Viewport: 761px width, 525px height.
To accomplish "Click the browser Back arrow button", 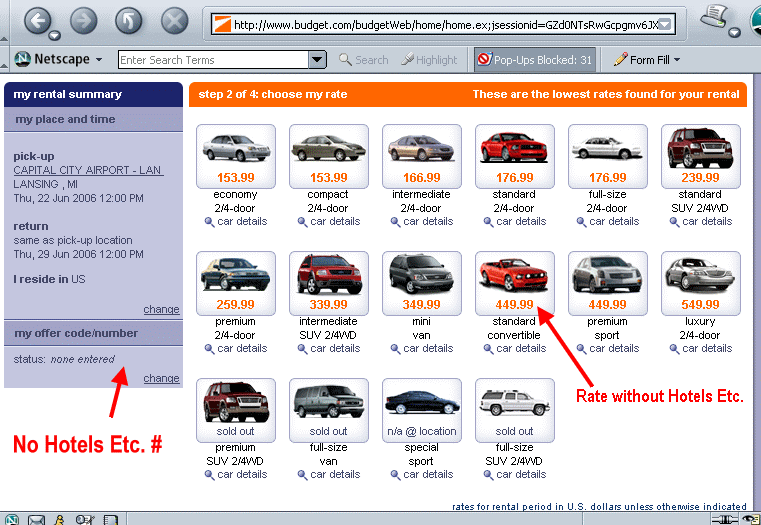I will coord(38,20).
